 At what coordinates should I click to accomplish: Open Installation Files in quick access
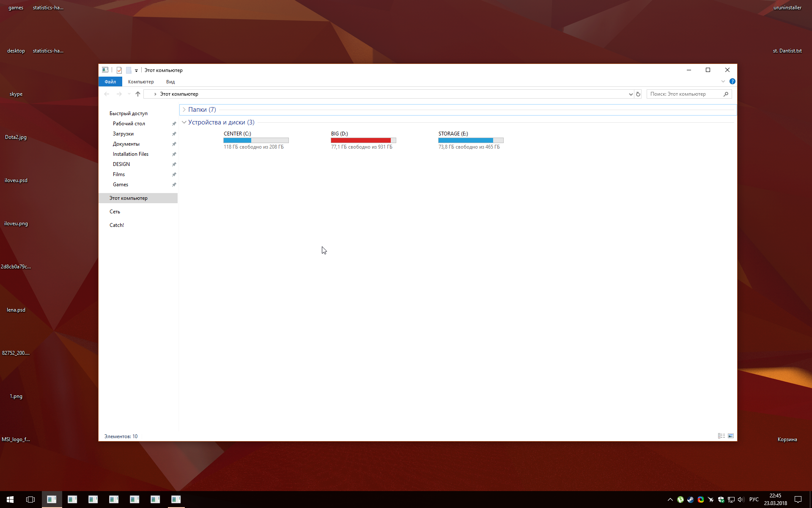point(131,154)
